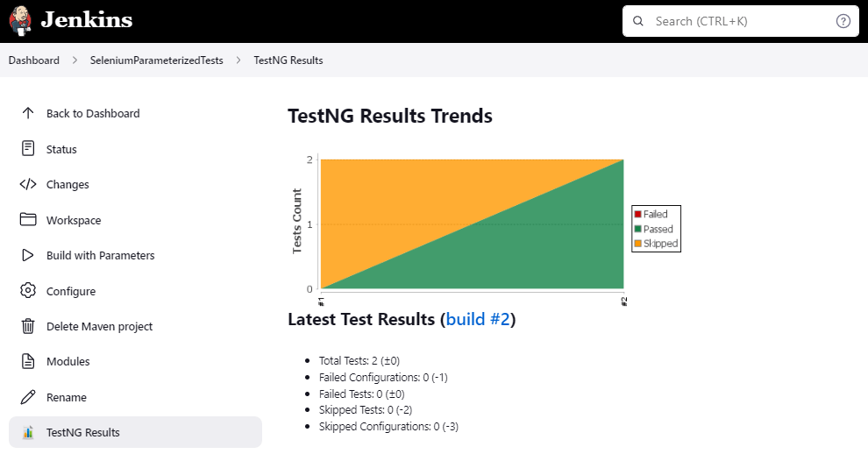Open SeleniumParameterizedTests breadcrumb link
The width and height of the screenshot is (868, 454).
[x=156, y=60]
